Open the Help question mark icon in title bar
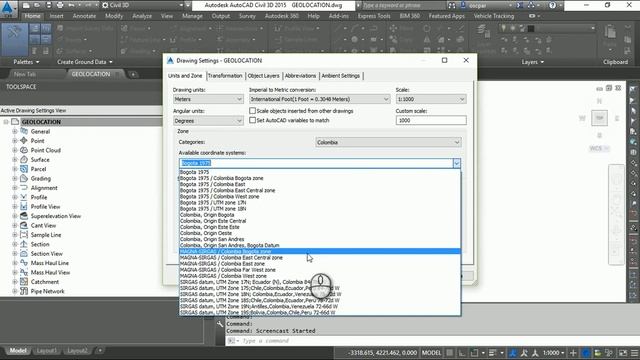This screenshot has width=640, height=360. (552, 5)
